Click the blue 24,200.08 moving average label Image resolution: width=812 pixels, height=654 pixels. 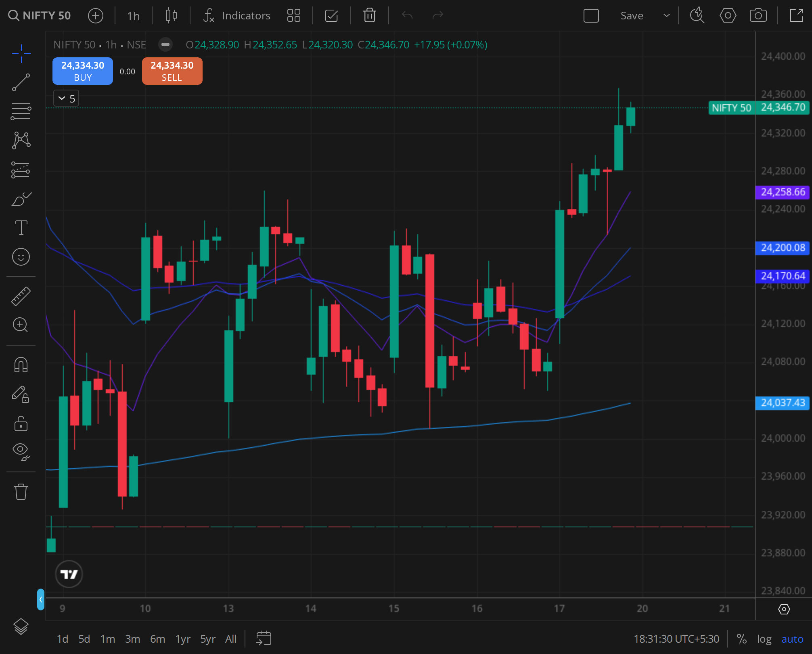(x=783, y=248)
